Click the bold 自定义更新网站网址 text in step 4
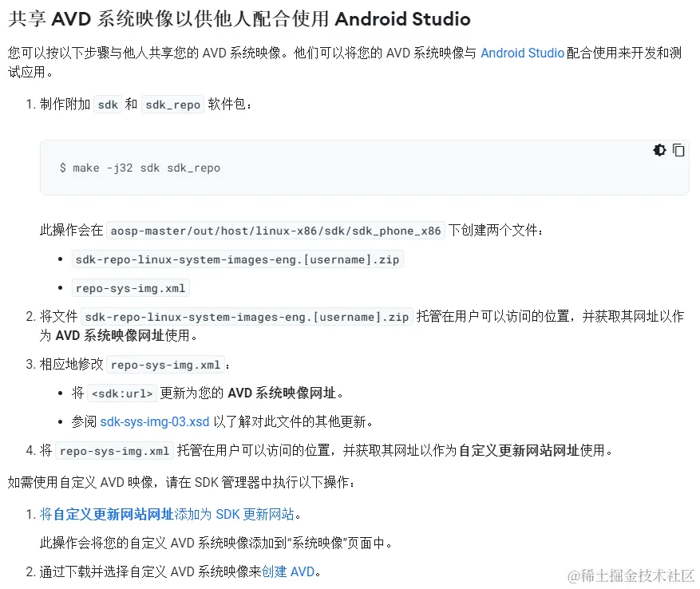Image resolution: width=700 pixels, height=589 pixels. coord(519,450)
